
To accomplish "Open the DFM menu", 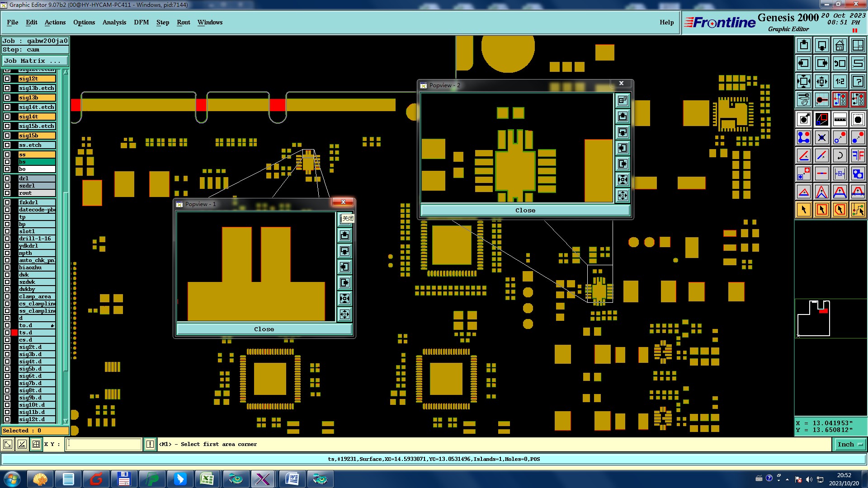I will click(x=141, y=22).
